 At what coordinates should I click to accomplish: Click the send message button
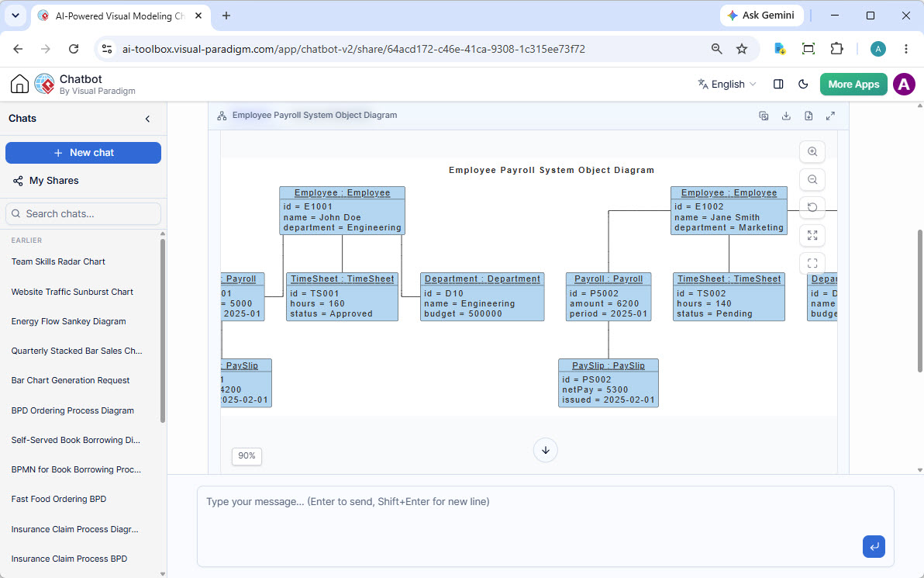point(874,547)
